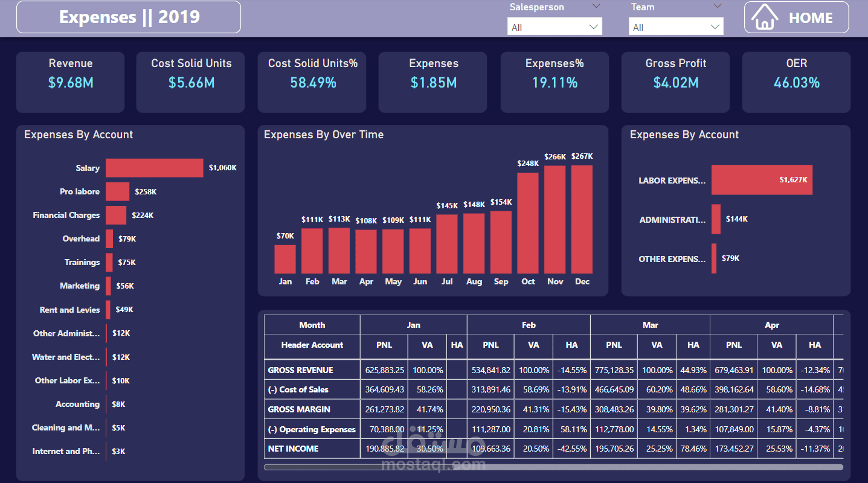This screenshot has width=868, height=483.
Task: Click Jan gross revenue cell 625,883.25
Action: click(x=384, y=370)
